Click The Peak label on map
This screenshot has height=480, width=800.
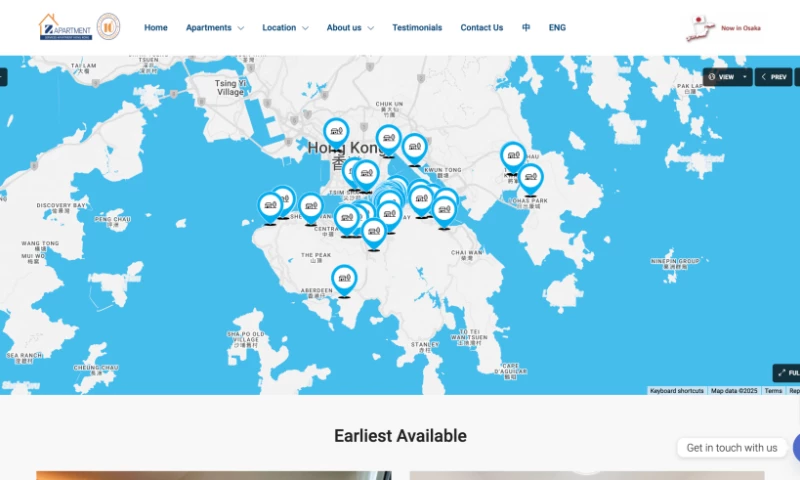point(316,257)
